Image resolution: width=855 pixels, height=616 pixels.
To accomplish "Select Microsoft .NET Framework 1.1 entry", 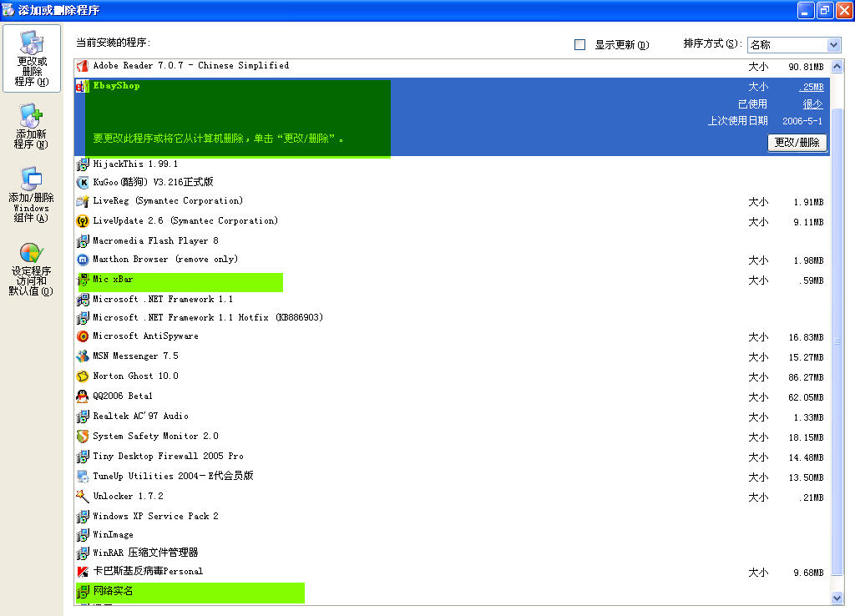I will 453,300.
